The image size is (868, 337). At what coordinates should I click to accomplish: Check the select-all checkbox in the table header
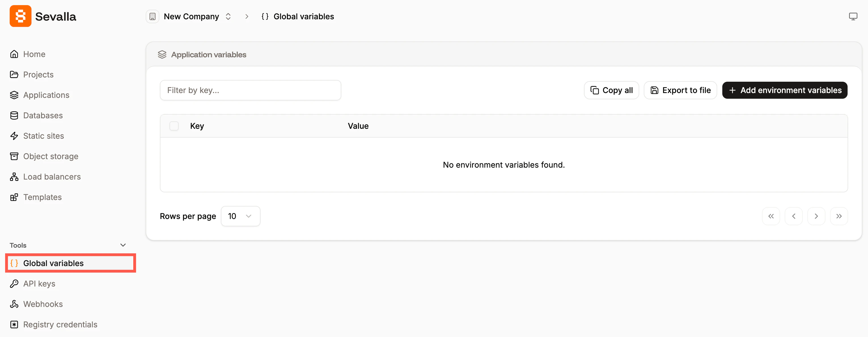[x=174, y=125]
